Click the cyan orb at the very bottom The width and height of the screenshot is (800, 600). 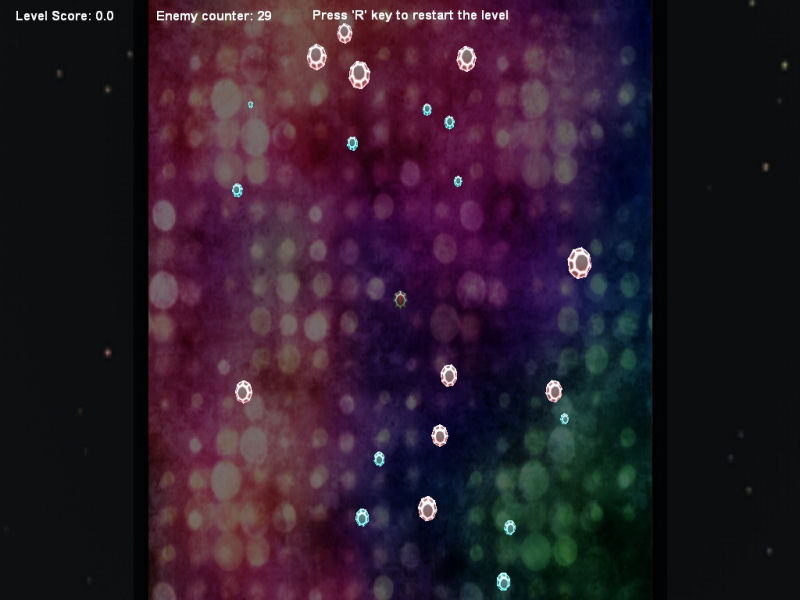(504, 582)
